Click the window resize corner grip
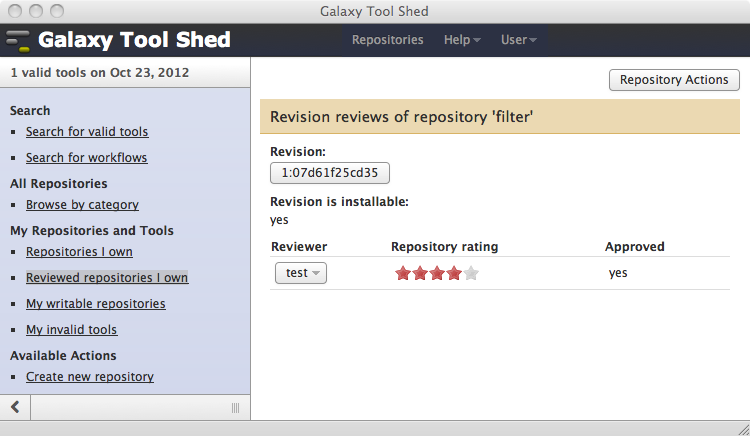 coord(743,429)
